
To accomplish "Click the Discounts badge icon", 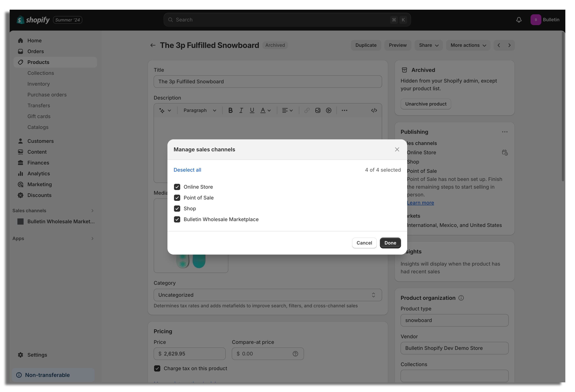I will (20, 195).
